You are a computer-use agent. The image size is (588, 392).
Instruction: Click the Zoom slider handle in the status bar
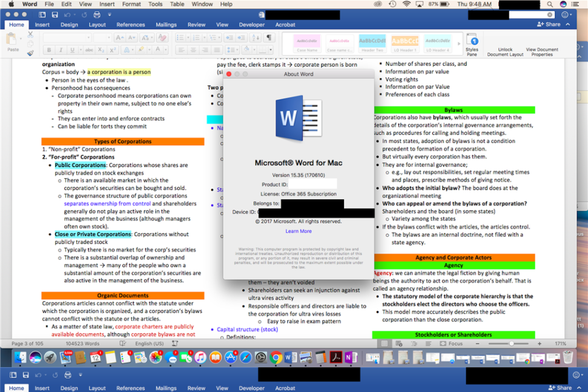click(511, 344)
